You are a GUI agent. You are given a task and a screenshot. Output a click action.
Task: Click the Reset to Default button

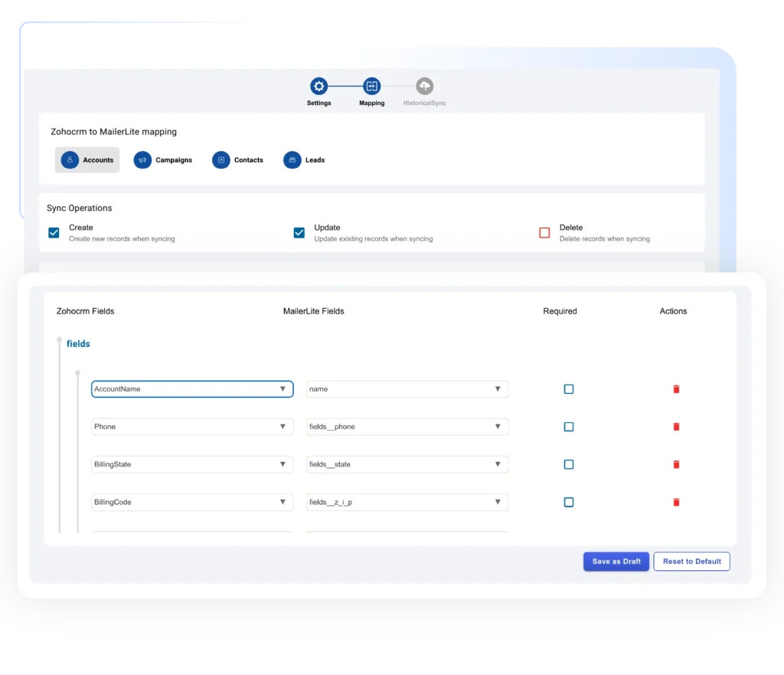(691, 562)
